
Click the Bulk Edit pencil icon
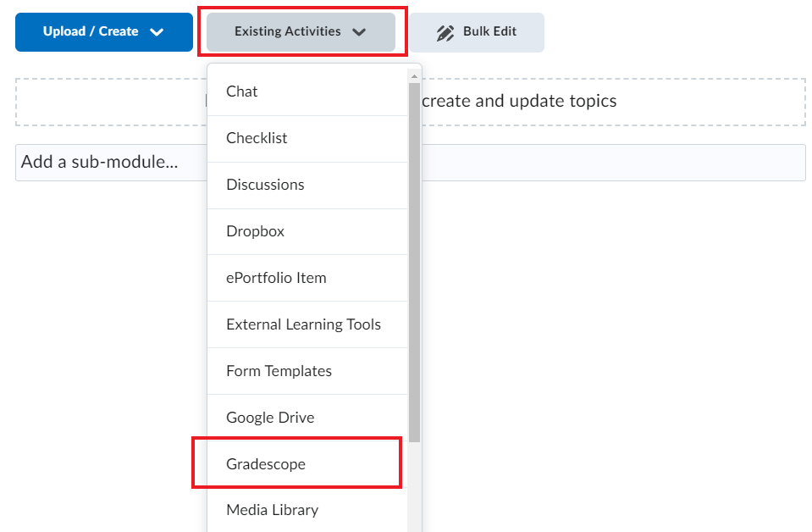[x=445, y=32]
